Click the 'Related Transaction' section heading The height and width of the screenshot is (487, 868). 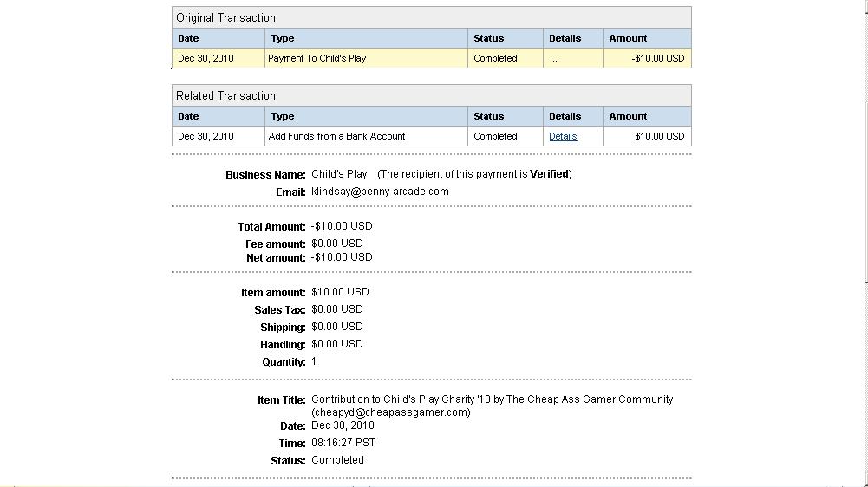click(x=225, y=95)
